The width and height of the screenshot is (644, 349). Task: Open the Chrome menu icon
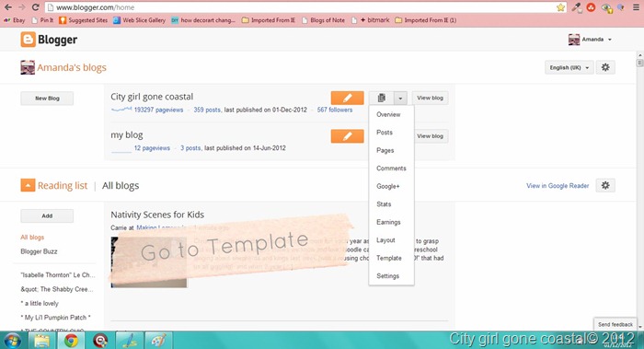(x=636, y=7)
